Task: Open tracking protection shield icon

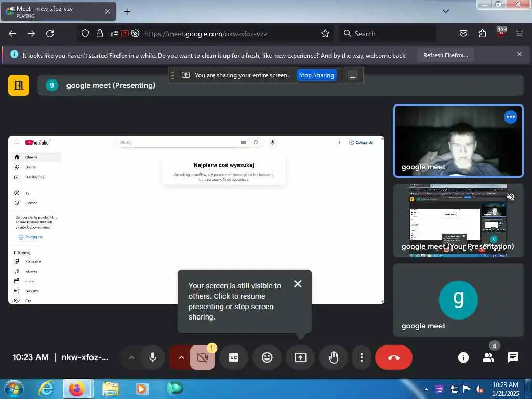Action: [x=85, y=34]
